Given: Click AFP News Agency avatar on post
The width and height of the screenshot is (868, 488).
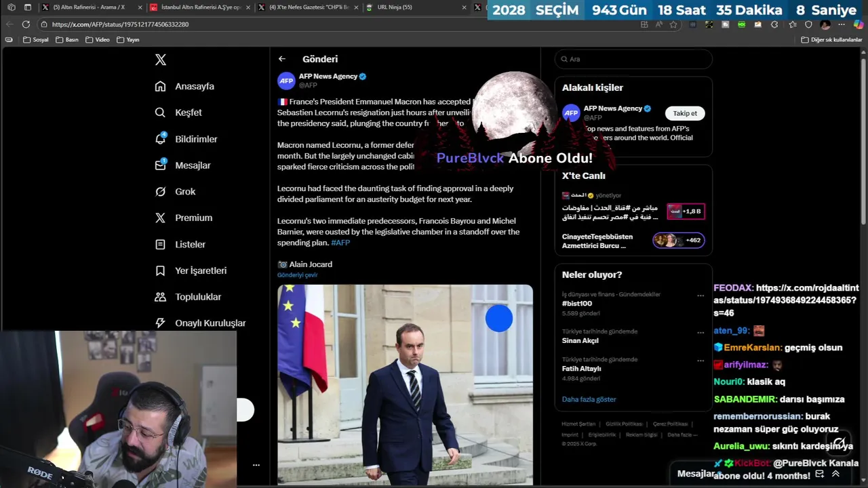Looking at the screenshot, I should (286, 81).
